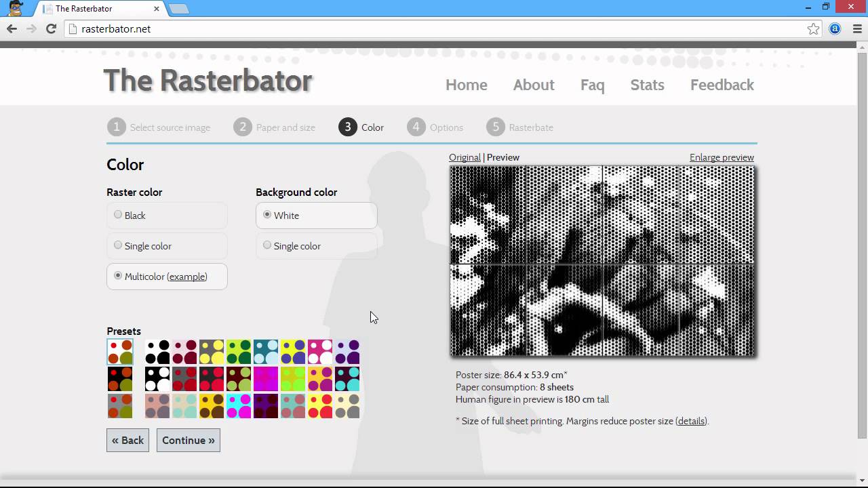This screenshot has width=868, height=488.
Task: Open the Multicolor example link
Action: 187,277
